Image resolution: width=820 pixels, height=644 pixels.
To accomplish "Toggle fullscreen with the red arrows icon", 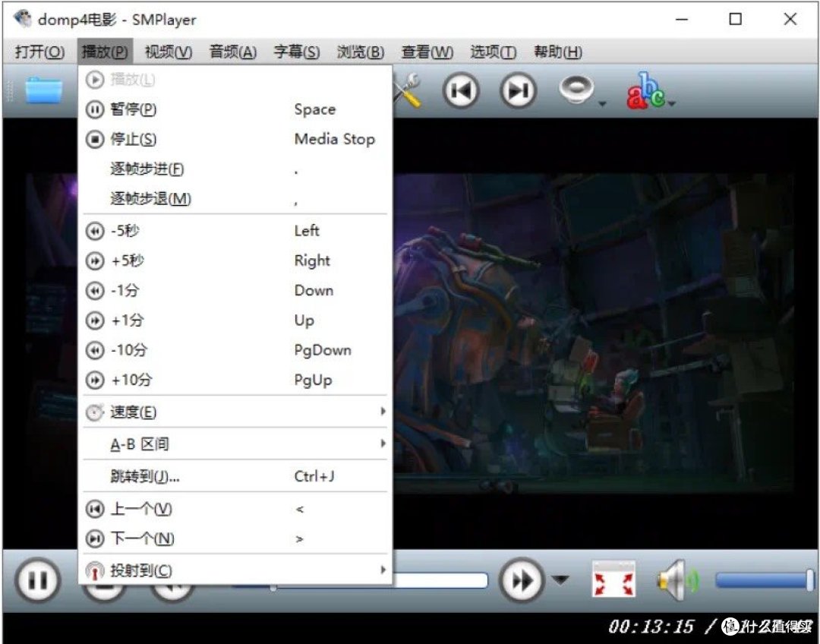I will 613,580.
